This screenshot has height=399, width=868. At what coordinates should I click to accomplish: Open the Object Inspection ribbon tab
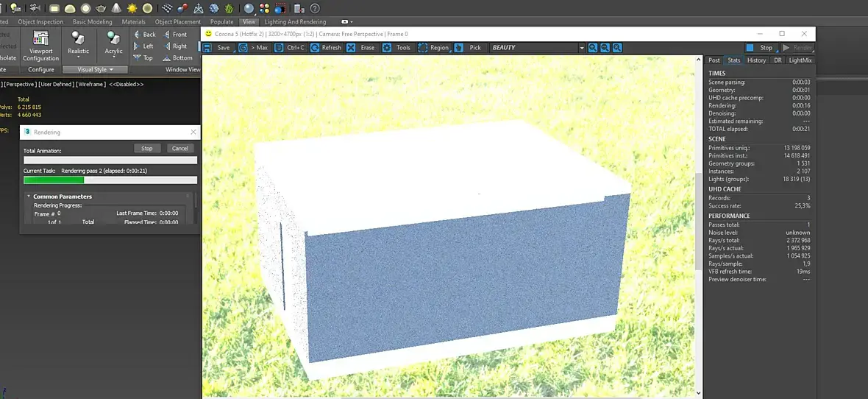41,22
